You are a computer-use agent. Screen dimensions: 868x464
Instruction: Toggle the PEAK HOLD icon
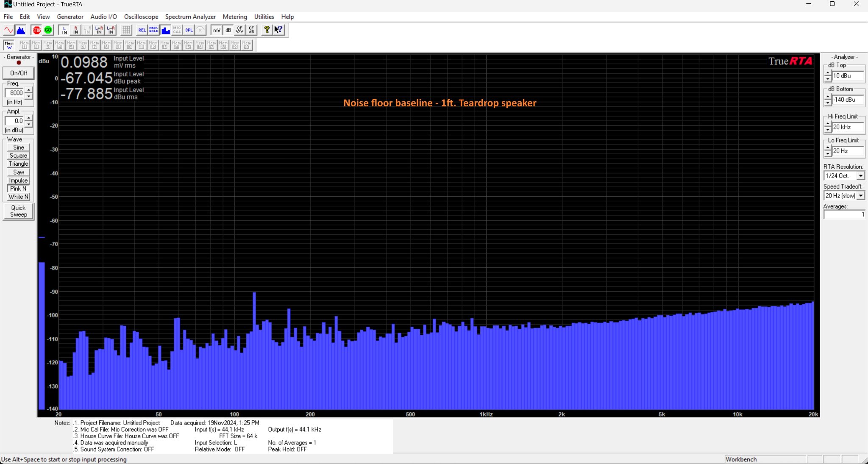pos(153,30)
